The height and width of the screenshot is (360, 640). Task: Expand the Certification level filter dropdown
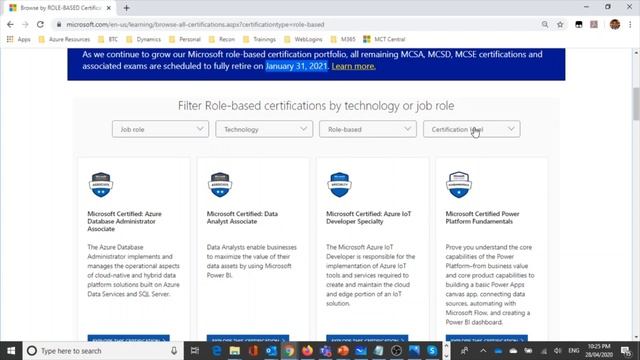pyautogui.click(x=472, y=129)
